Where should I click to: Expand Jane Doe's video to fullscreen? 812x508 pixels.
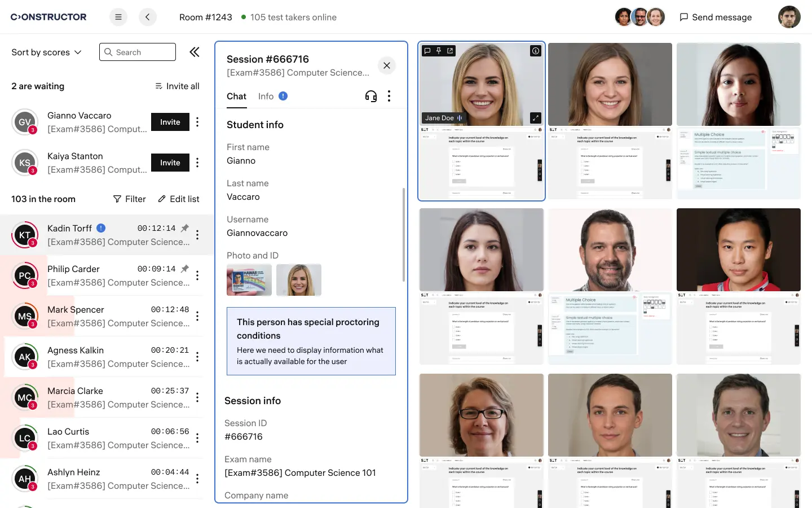pos(535,118)
